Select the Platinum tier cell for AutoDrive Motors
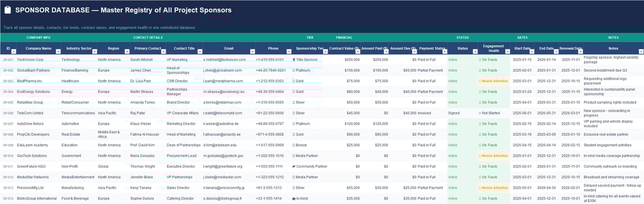 [310, 124]
